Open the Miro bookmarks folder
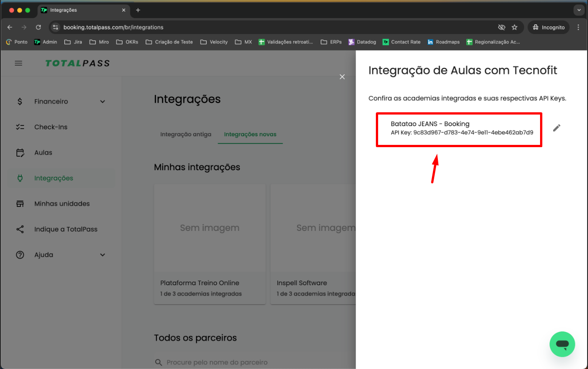 [99, 42]
